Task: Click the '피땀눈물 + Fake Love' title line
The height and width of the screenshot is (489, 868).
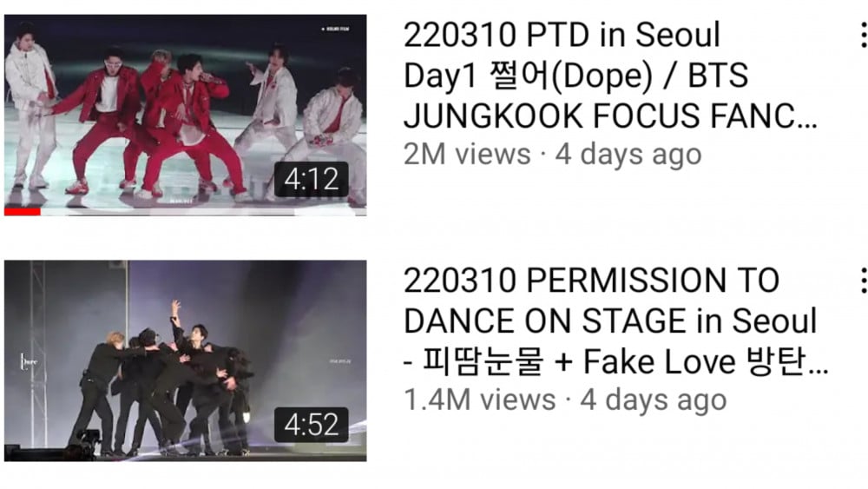Action: coord(615,362)
